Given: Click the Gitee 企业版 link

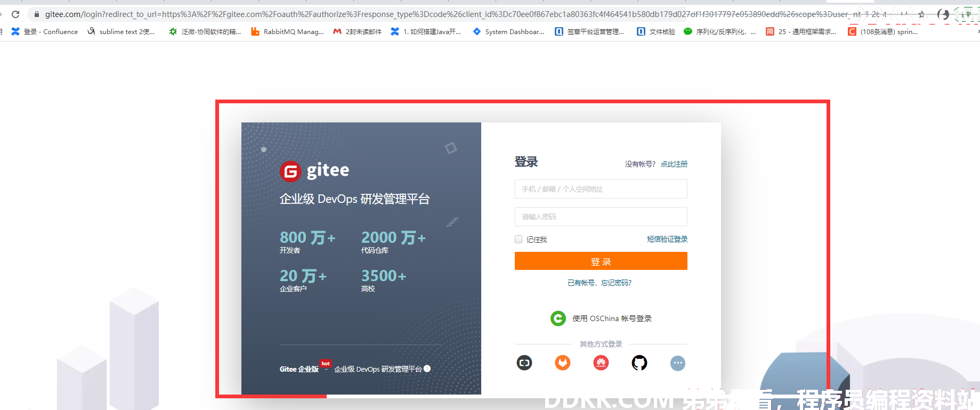Looking at the screenshot, I should click(299, 369).
